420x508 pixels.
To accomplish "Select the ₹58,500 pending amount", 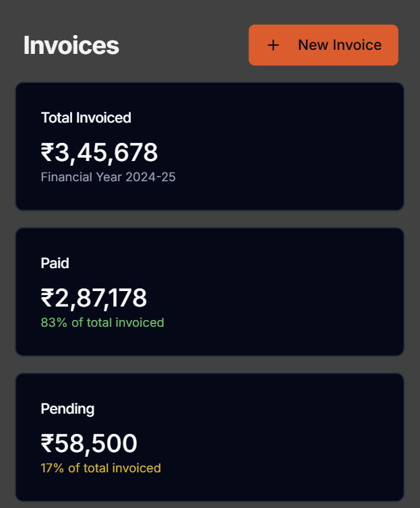I will click(89, 443).
